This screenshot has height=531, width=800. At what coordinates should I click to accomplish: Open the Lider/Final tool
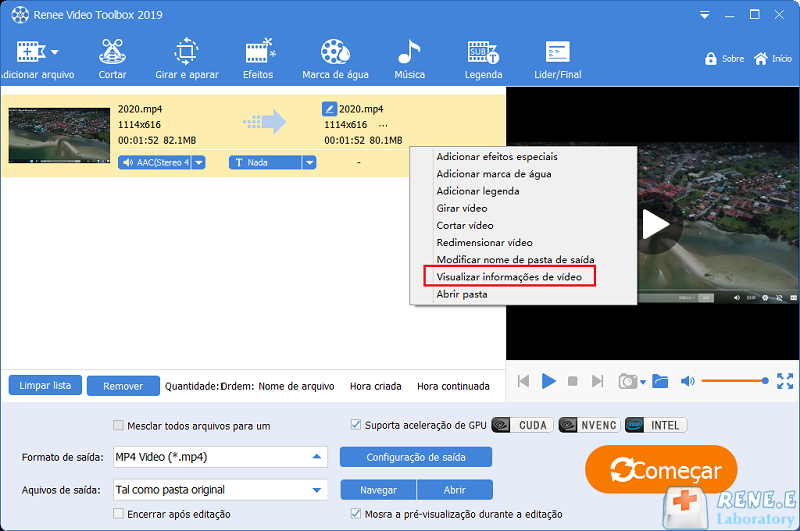pyautogui.click(x=558, y=60)
